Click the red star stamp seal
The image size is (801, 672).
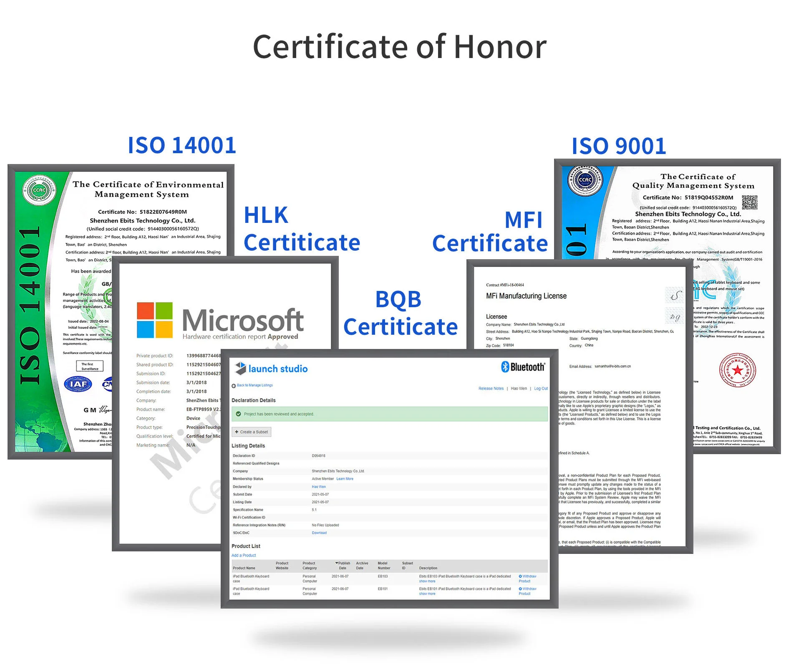pyautogui.click(x=737, y=370)
